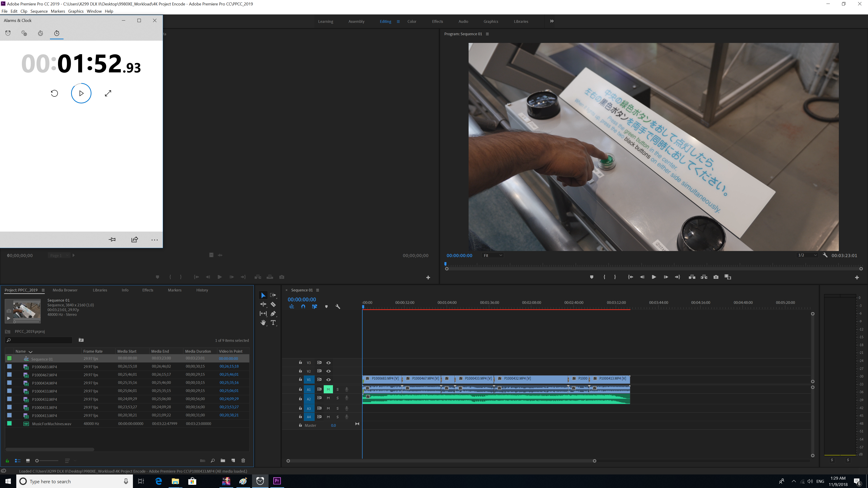This screenshot has width=868, height=488.
Task: Open Comparison View in Program monitor
Action: click(x=728, y=277)
